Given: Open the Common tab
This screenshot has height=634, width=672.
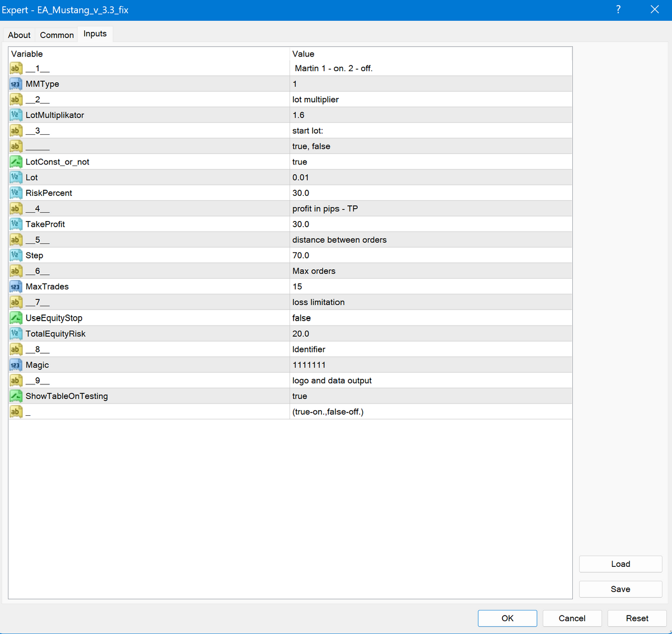Looking at the screenshot, I should [57, 35].
